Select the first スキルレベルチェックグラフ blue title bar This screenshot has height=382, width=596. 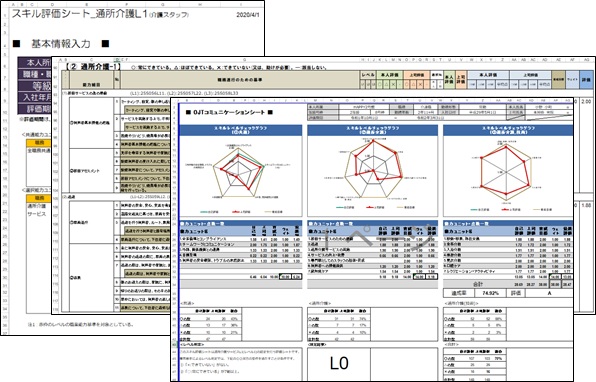[x=241, y=130]
